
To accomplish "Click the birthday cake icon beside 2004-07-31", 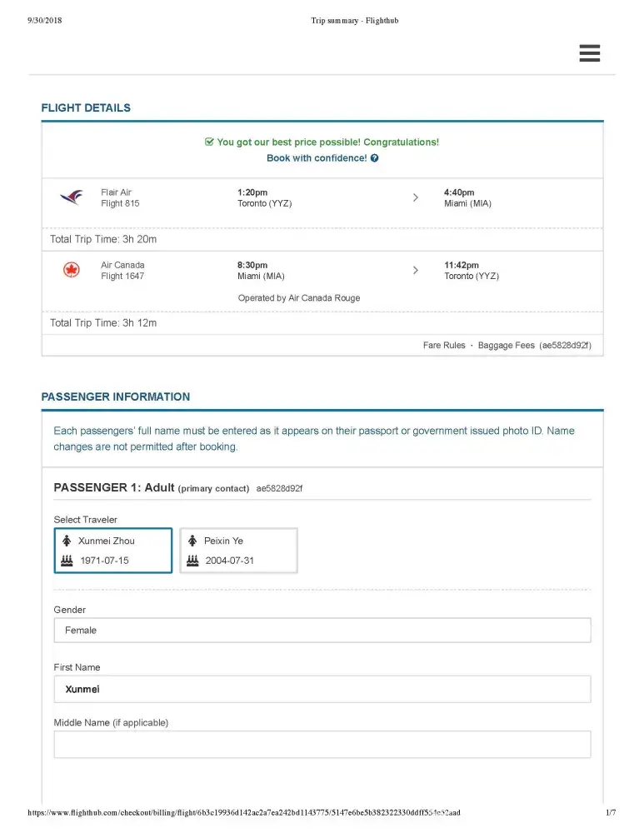I will (x=192, y=561).
